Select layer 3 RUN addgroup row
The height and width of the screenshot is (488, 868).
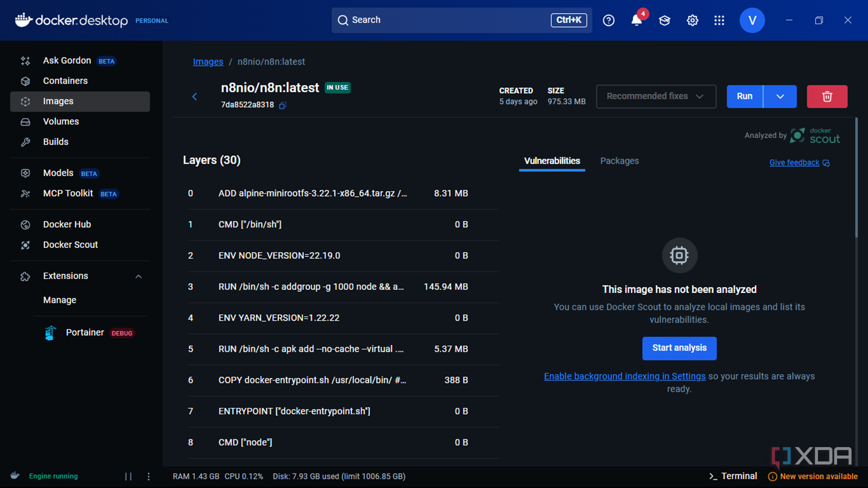(343, 287)
